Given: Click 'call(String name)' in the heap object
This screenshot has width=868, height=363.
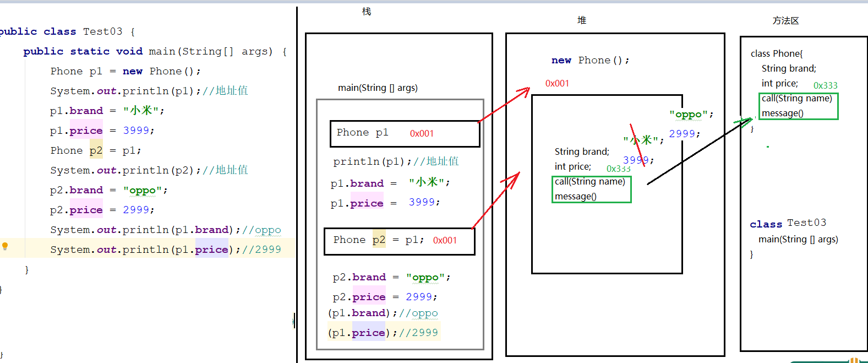Looking at the screenshot, I should coord(590,181).
